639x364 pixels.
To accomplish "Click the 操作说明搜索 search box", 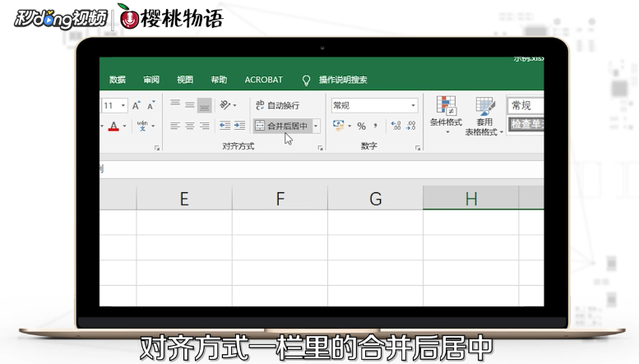I will (343, 80).
